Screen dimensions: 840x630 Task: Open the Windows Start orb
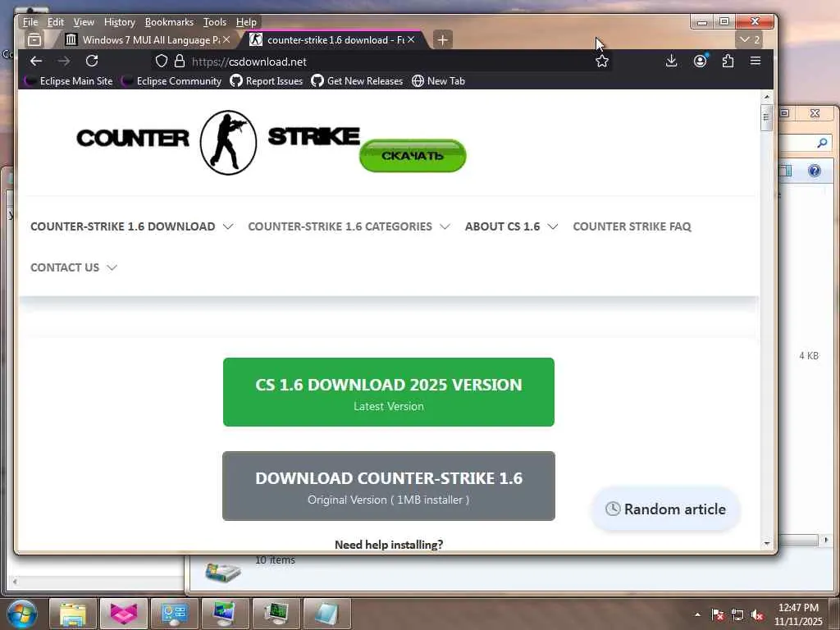click(22, 614)
